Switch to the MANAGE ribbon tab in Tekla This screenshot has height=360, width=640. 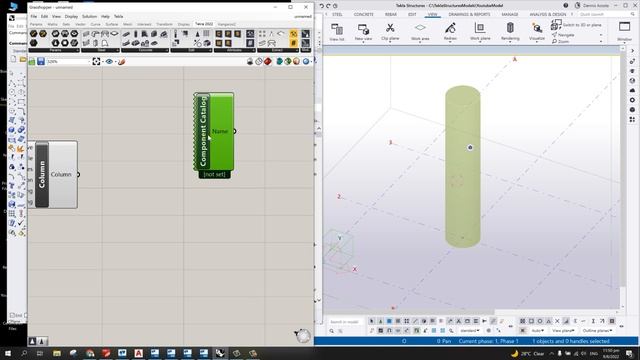pyautogui.click(x=509, y=14)
